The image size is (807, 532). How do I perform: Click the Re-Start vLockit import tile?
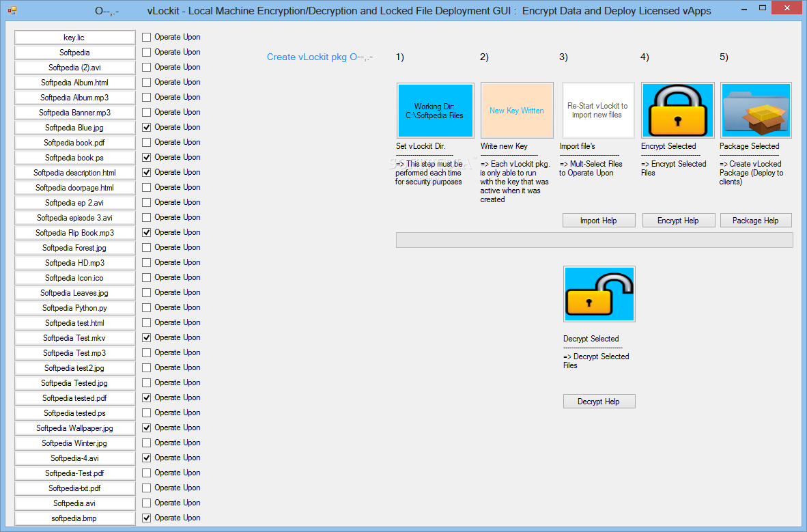pos(597,110)
